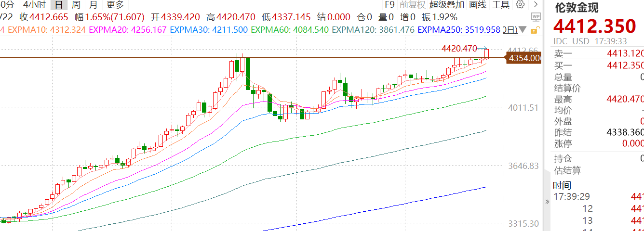Click the 超级叠加 overlay button
Screen dimensions: 644x231
[x=447, y=5]
